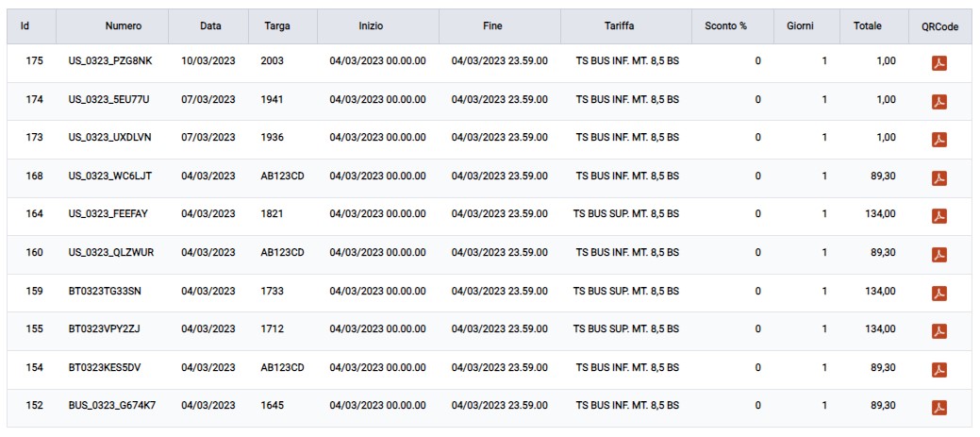Image resolution: width=980 pixels, height=437 pixels.
Task: Sort by the Totale column header
Action: point(867,25)
